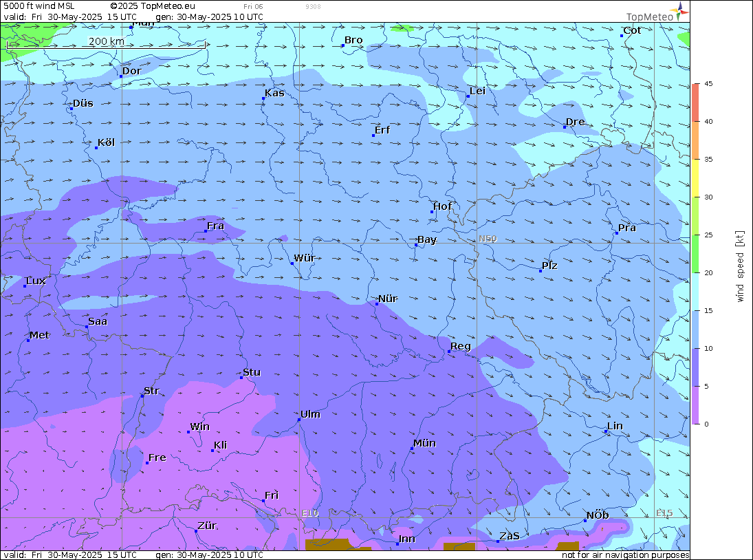Screen dimensions: 753x560
Task: Click the Zür city label
Action: point(207,526)
